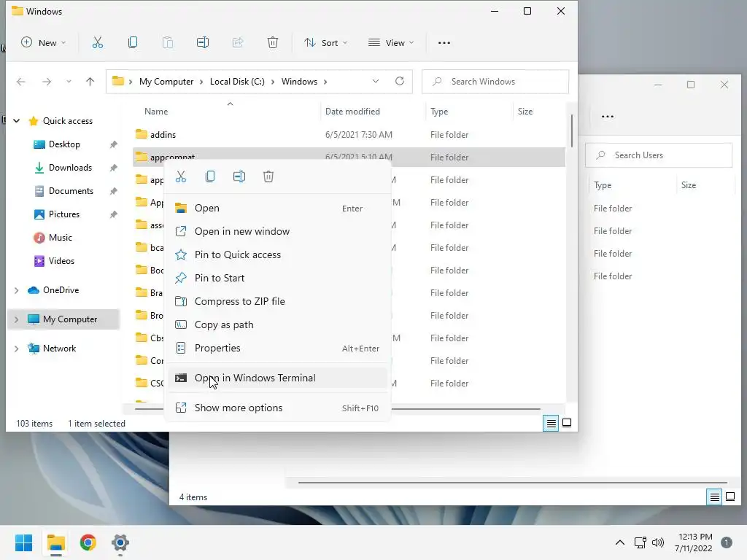Expand the Network tree node
747x560 pixels.
click(x=17, y=349)
